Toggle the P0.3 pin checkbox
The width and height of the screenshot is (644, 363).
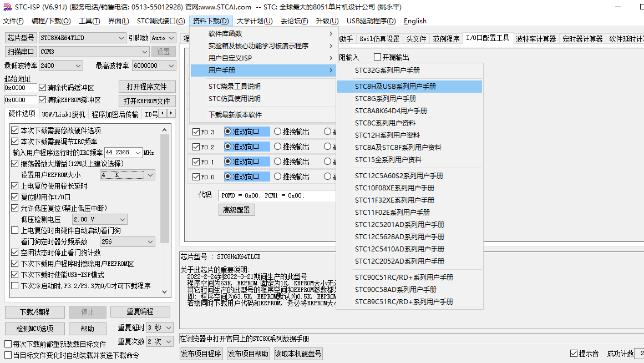(196, 132)
